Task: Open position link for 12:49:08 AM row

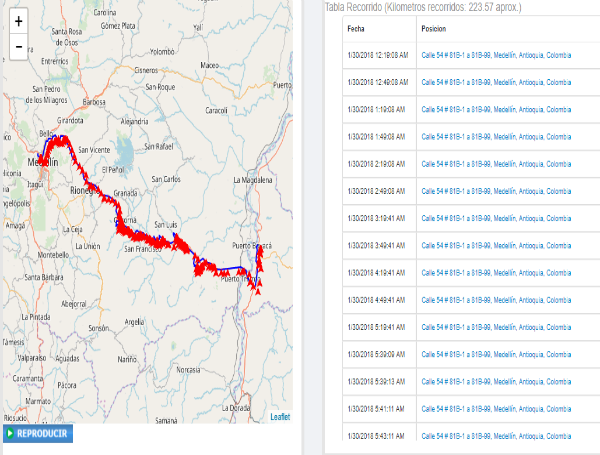Action: coord(496,82)
